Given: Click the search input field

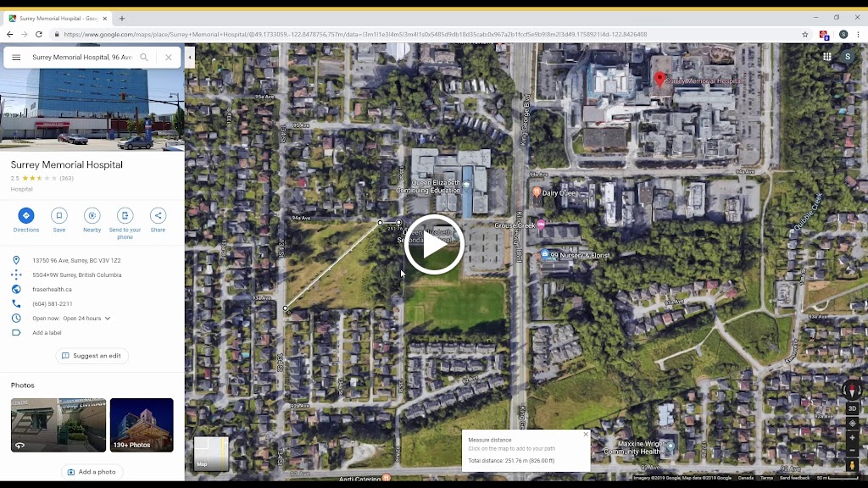Looking at the screenshot, I should pos(82,57).
